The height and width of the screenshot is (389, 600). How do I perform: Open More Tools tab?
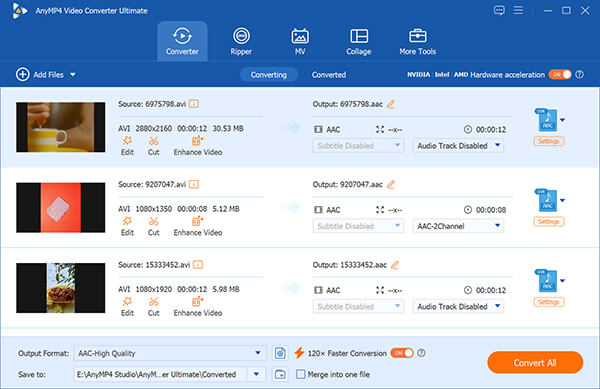[x=417, y=41]
